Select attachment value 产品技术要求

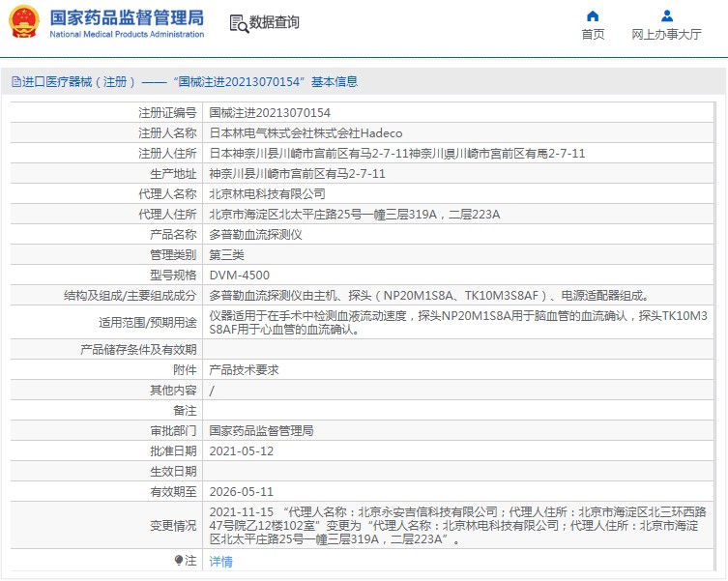tap(244, 370)
